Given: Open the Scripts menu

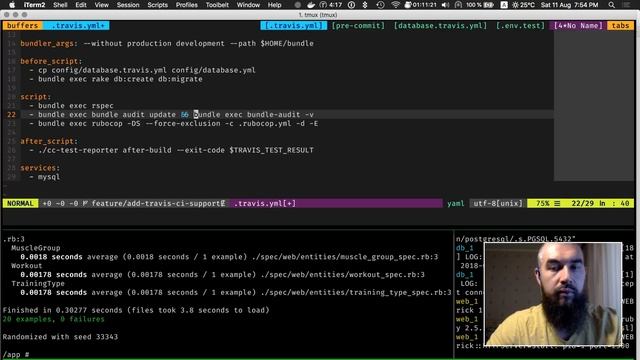Looking at the screenshot, I should pyautogui.click(x=158, y=5).
